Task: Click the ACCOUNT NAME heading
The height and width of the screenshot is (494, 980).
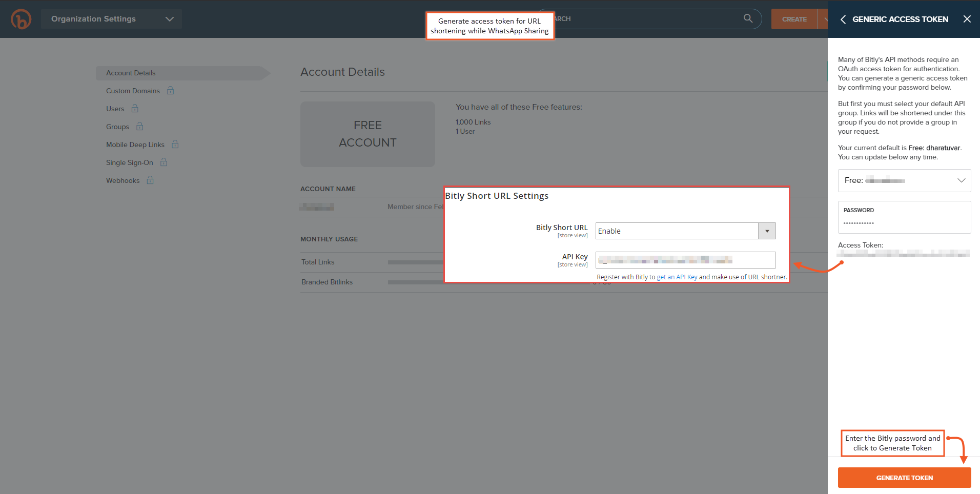Action: pos(328,189)
